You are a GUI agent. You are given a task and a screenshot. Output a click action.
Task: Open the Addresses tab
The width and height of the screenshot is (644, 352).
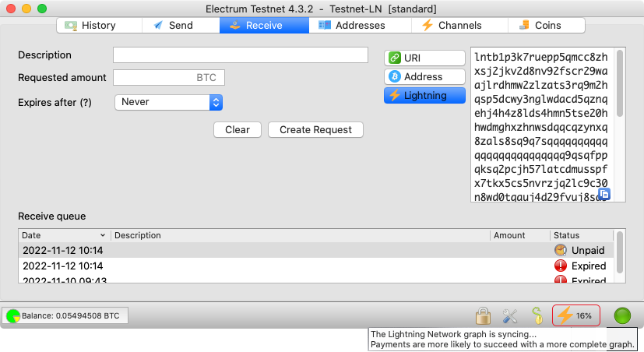tap(361, 26)
